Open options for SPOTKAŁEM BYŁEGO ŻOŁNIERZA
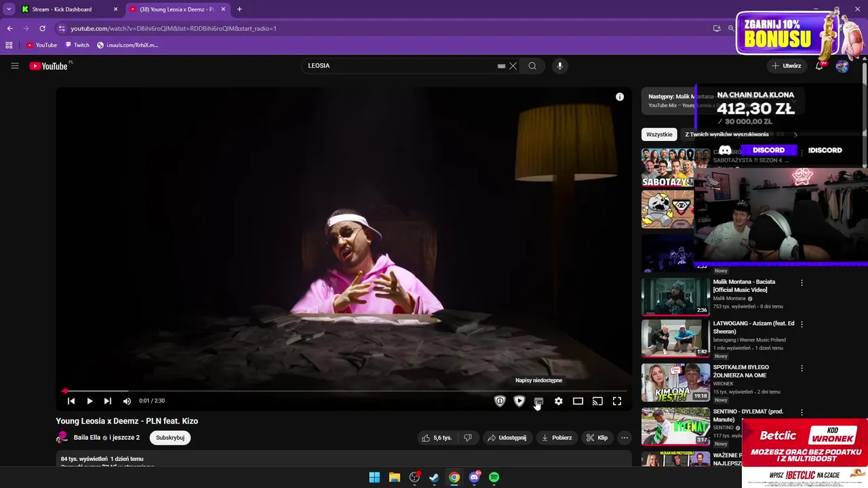Image resolution: width=868 pixels, height=488 pixels. 802,368
